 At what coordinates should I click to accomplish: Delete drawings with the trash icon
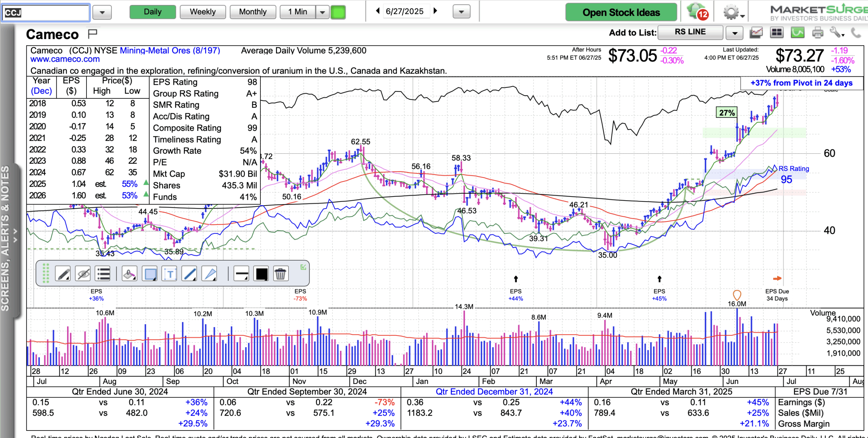point(280,274)
